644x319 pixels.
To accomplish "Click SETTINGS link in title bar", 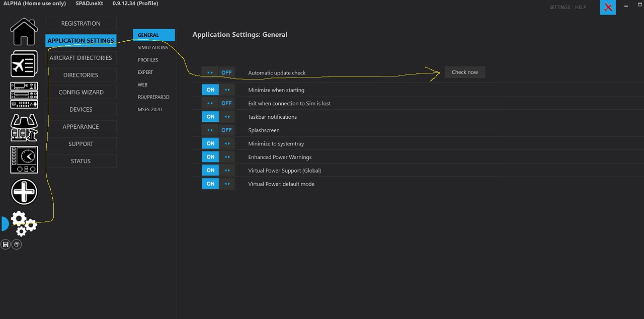I will 559,8.
